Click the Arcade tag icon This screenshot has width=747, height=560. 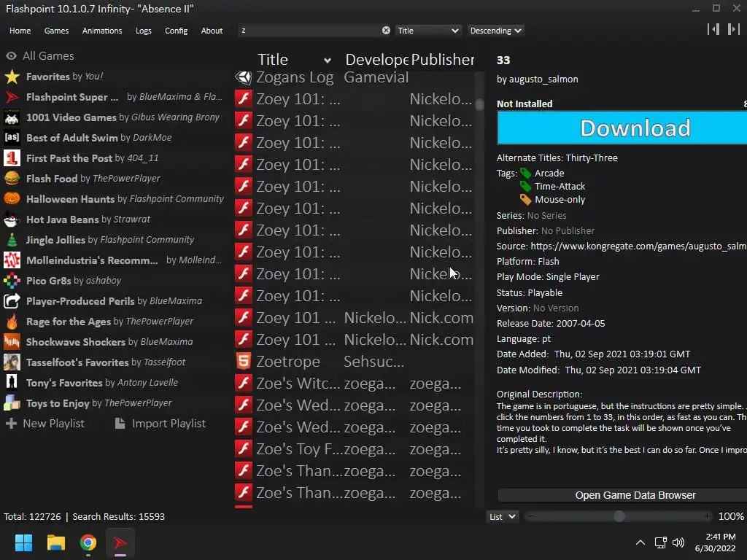click(525, 174)
